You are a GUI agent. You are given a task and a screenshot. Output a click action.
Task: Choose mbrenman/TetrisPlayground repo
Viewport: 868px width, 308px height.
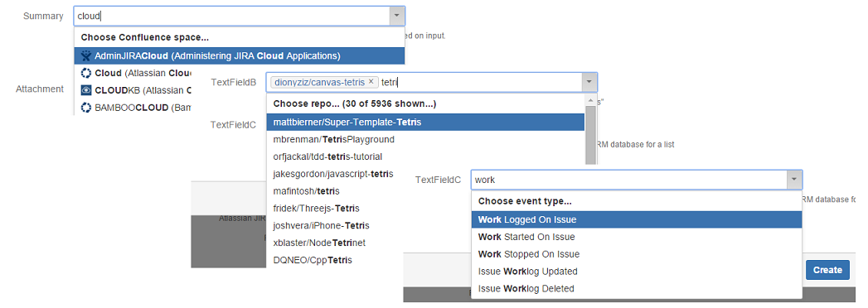point(425,139)
